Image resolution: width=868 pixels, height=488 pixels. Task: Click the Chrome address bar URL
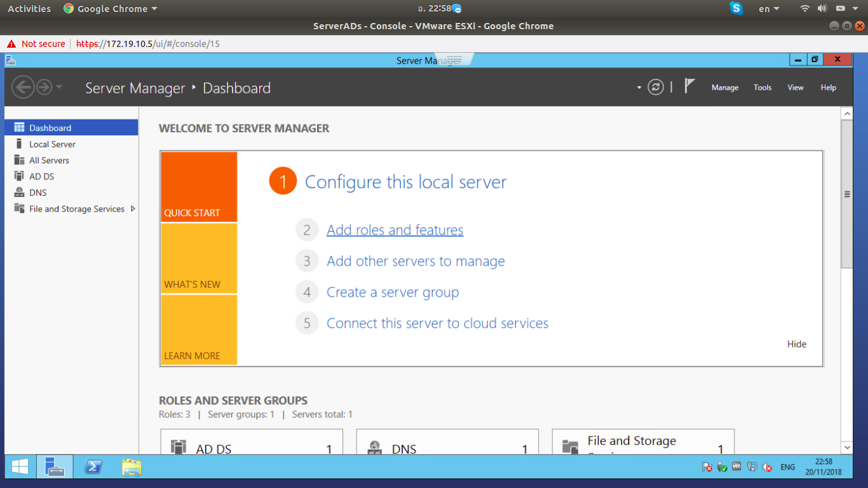148,44
